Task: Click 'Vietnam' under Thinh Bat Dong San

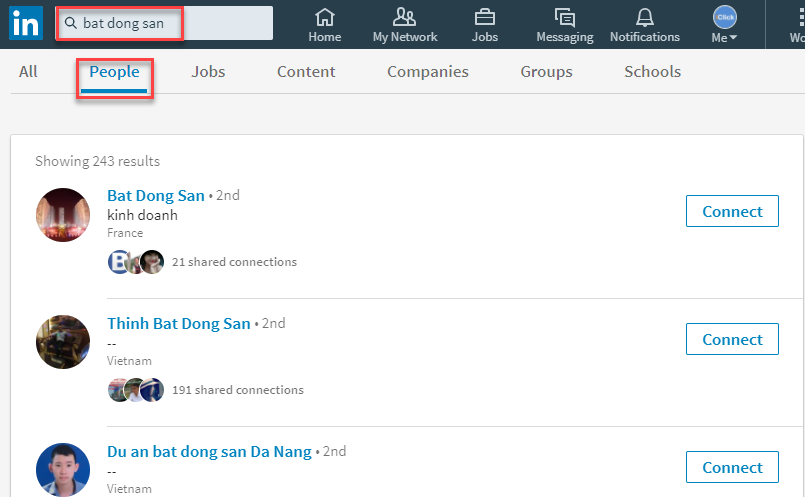Action: click(129, 361)
